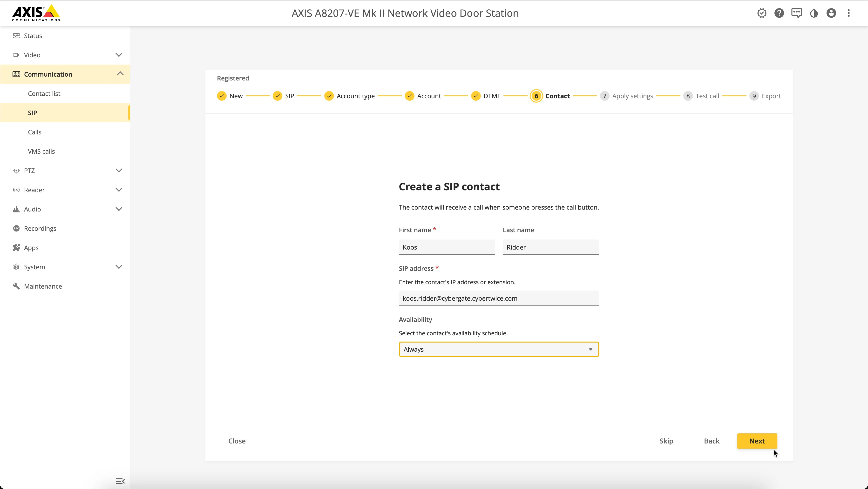Go to step 9 Export
The image size is (868, 489).
pos(765,96)
